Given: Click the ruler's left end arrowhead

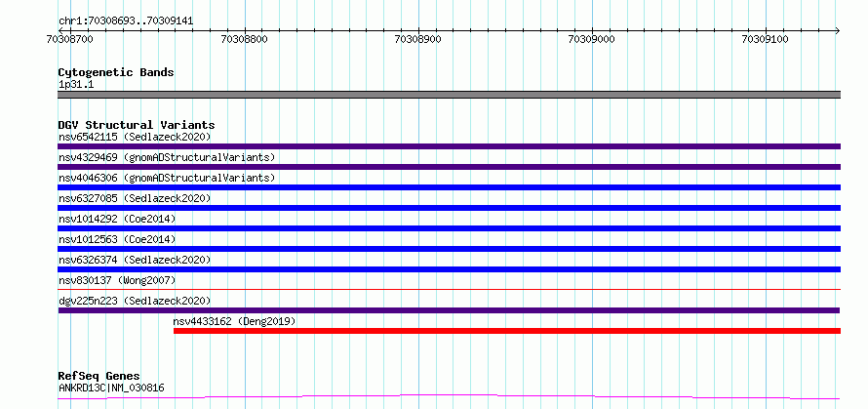Looking at the screenshot, I should [x=60, y=30].
